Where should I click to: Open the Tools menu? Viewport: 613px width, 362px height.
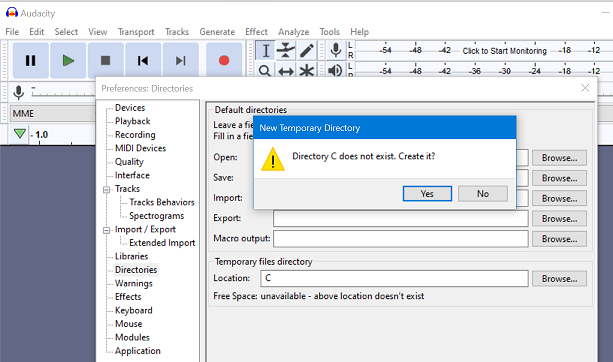click(x=330, y=32)
